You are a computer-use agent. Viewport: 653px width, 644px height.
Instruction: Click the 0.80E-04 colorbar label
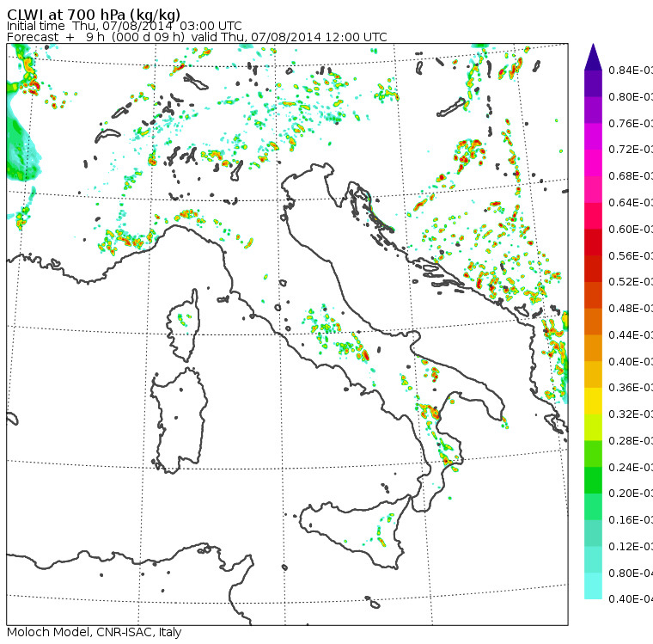631,573
